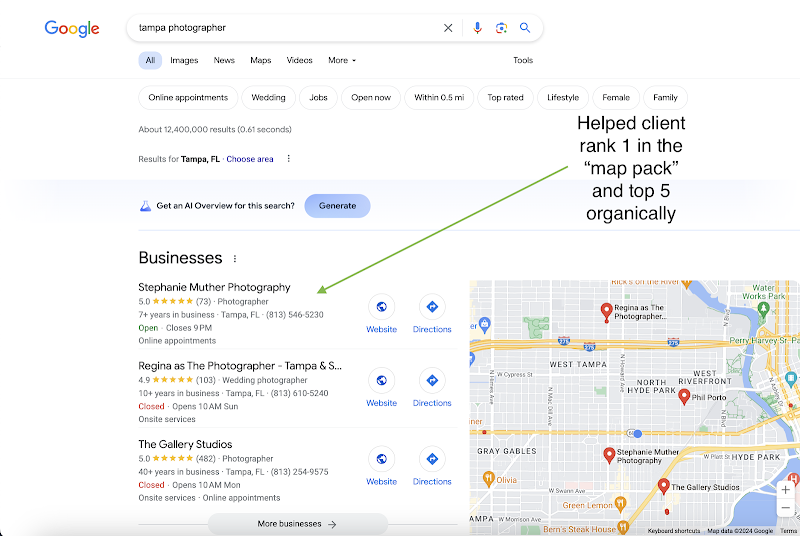Open the three-dot menu beside Choose area

click(x=289, y=159)
